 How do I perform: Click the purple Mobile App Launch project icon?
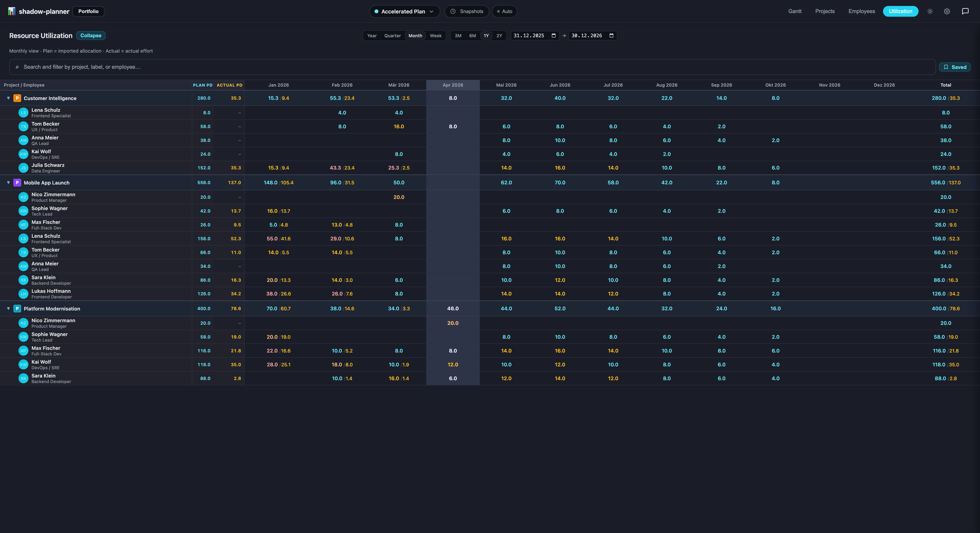17,182
